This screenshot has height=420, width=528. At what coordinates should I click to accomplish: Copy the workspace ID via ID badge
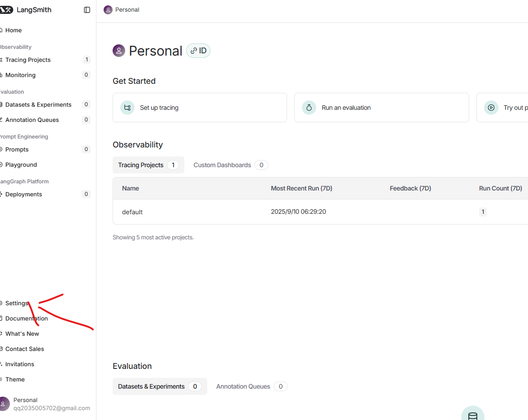198,51
